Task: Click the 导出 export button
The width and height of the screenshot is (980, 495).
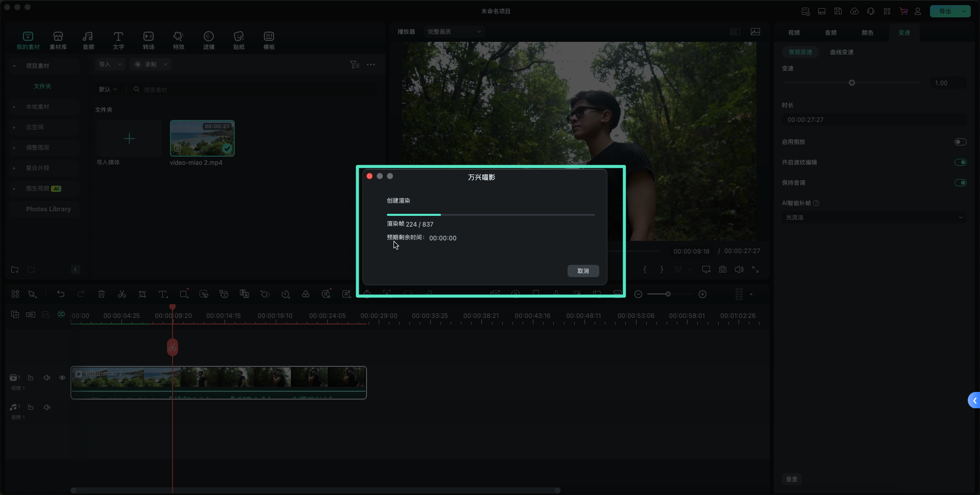Action: (945, 11)
